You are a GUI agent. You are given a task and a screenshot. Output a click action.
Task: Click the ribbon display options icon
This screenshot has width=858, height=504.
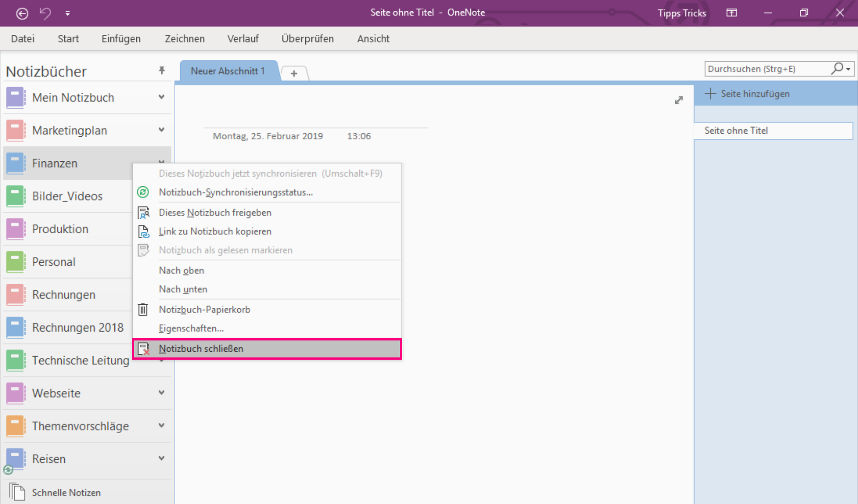point(732,13)
